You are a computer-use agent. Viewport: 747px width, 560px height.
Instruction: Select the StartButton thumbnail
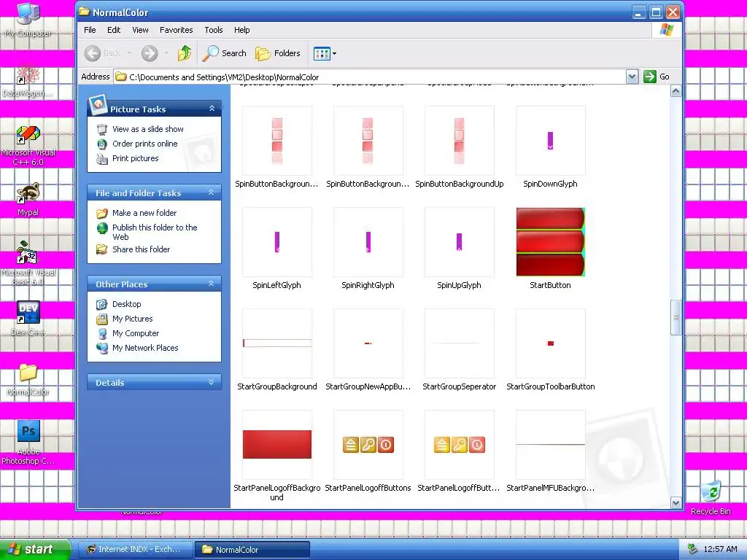click(x=550, y=242)
